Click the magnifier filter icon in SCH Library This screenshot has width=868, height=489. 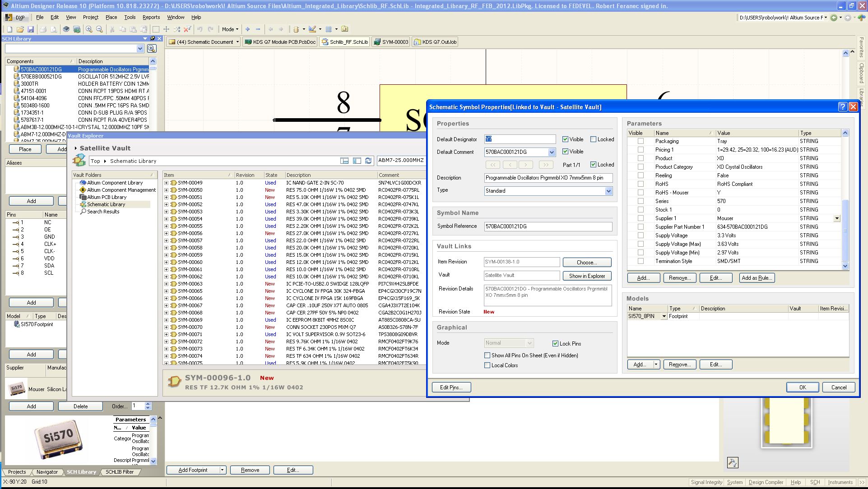pyautogui.click(x=152, y=48)
